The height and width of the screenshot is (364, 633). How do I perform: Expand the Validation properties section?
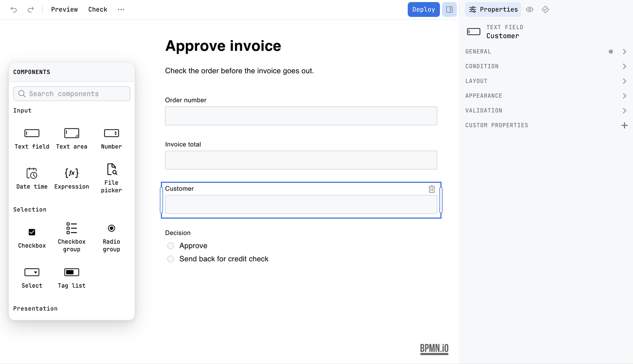coord(546,111)
